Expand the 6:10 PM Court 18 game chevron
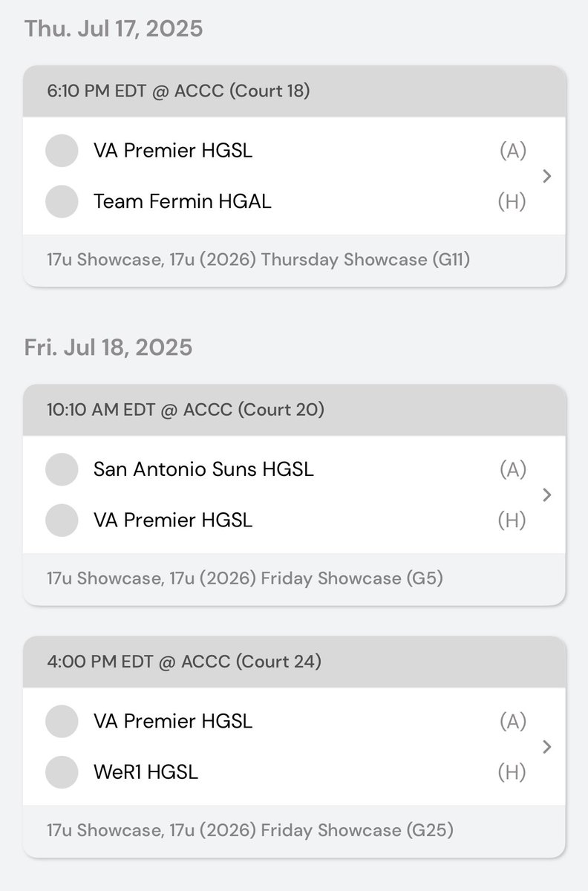The width and height of the screenshot is (588, 891). pos(547,176)
